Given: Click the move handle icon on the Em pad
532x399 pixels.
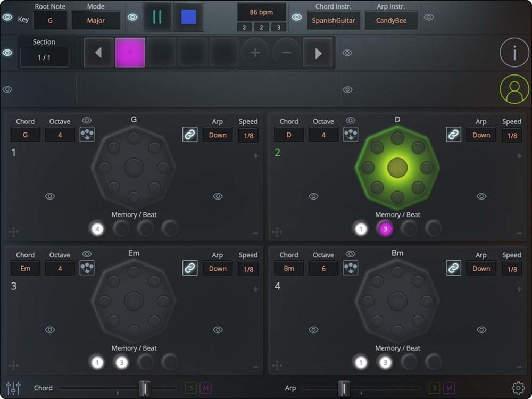Looking at the screenshot, I should click(x=13, y=365).
